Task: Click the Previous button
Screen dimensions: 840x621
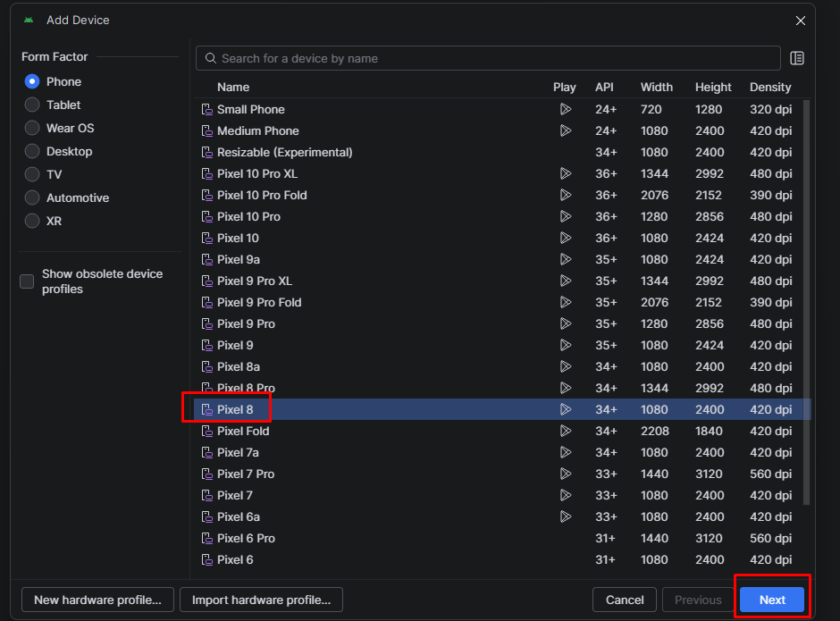Action: (698, 600)
